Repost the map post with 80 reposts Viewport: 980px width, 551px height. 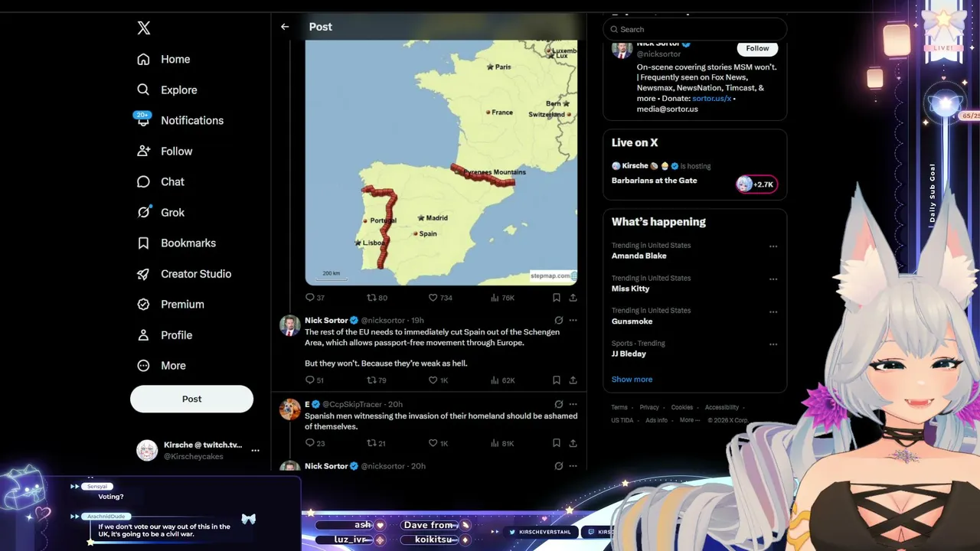[377, 298]
